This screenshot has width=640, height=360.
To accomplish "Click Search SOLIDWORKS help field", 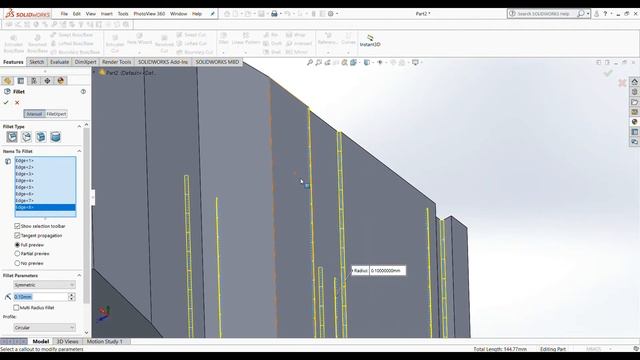I will coord(543,14).
